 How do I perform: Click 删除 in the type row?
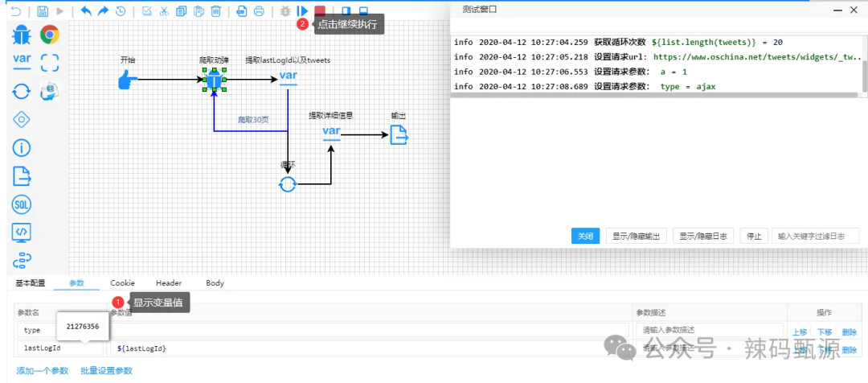tap(850, 332)
